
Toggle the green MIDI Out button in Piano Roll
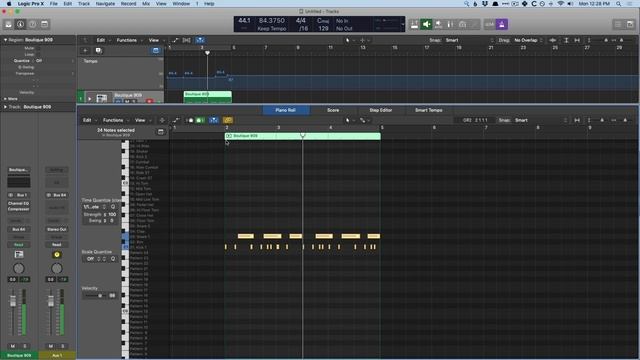[x=200, y=120]
